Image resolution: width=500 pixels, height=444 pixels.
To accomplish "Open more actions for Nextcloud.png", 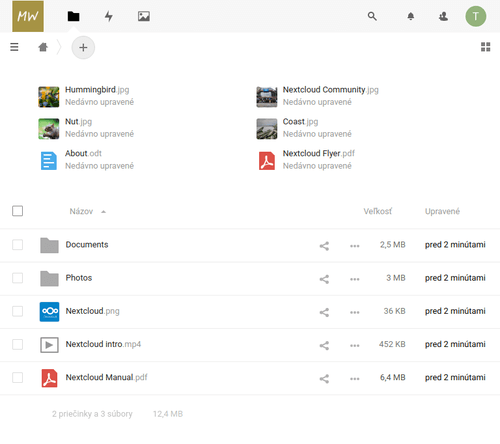I will click(355, 312).
